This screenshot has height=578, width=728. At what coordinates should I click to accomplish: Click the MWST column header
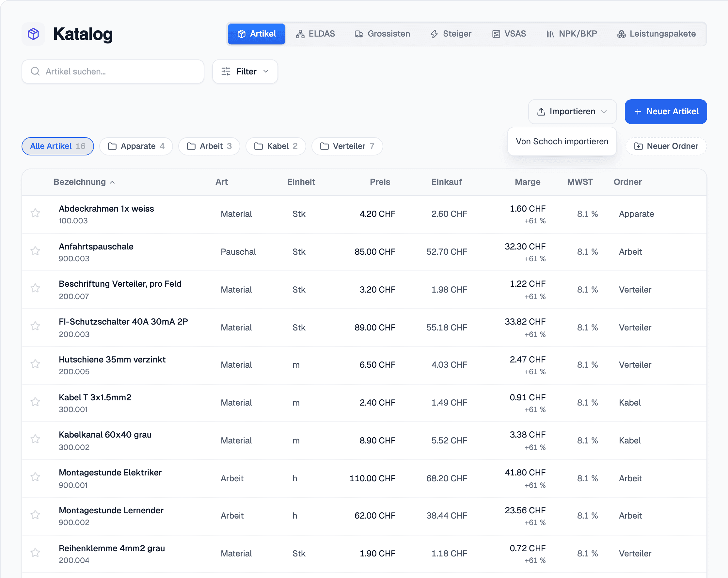[x=579, y=182]
